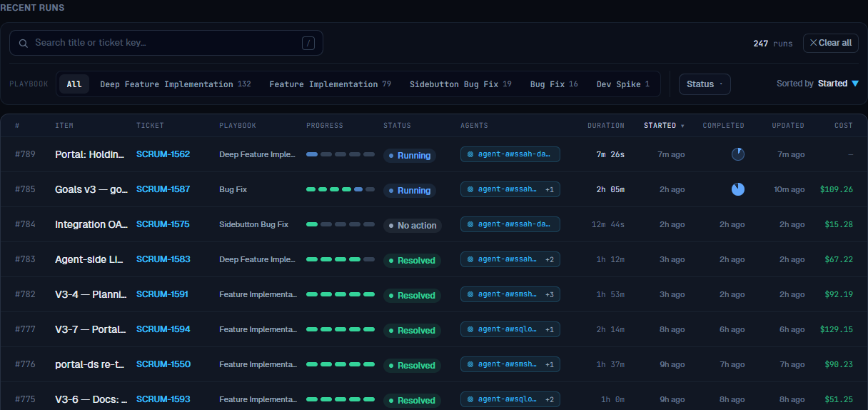The image size is (868, 410).
Task: Click the blue Sorted by arrow icon
Action: pos(855,84)
